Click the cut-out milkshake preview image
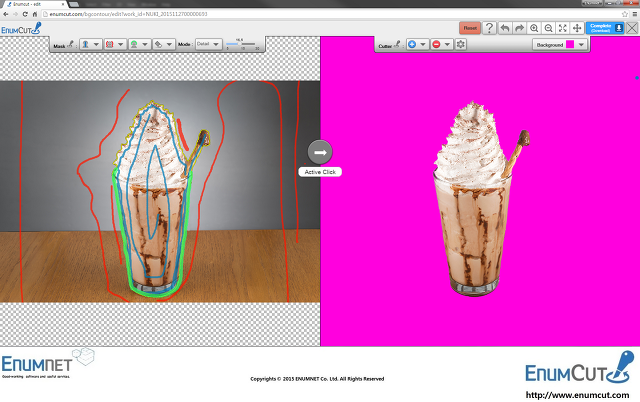Viewport: 640px width, 402px height. click(x=481, y=198)
